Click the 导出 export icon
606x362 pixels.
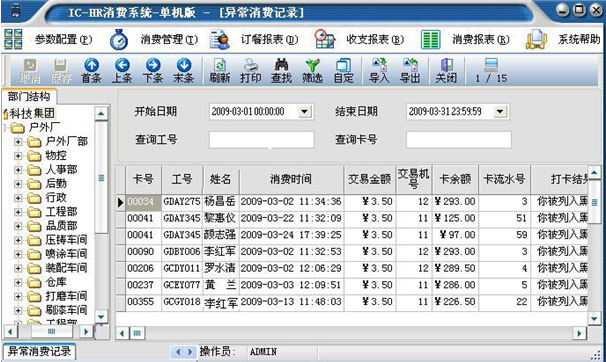[x=410, y=65]
